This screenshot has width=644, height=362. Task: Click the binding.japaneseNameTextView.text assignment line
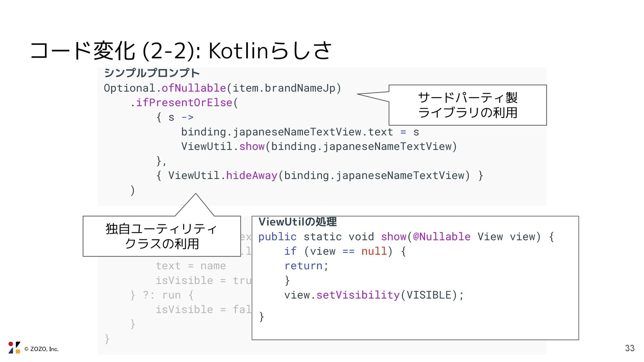[x=300, y=132]
